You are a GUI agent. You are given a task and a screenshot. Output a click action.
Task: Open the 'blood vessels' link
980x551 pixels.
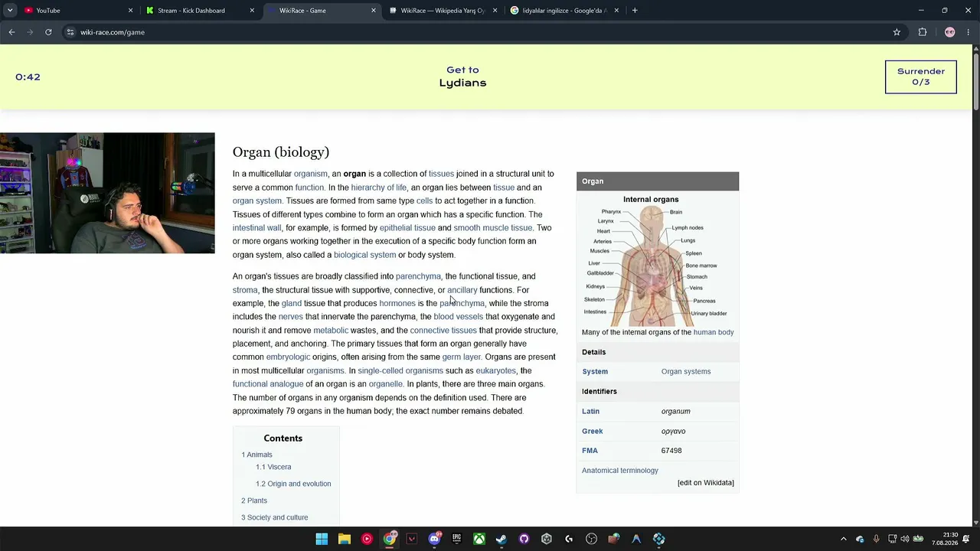pos(459,317)
